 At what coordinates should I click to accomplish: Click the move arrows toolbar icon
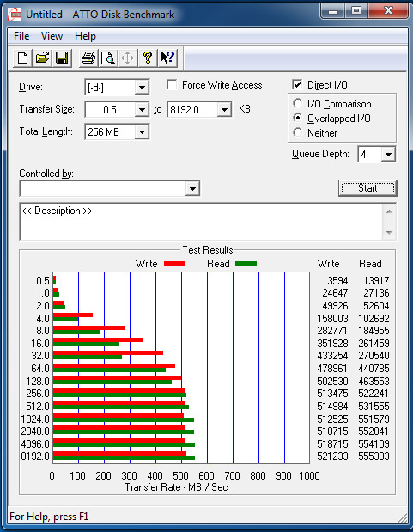coord(127,58)
